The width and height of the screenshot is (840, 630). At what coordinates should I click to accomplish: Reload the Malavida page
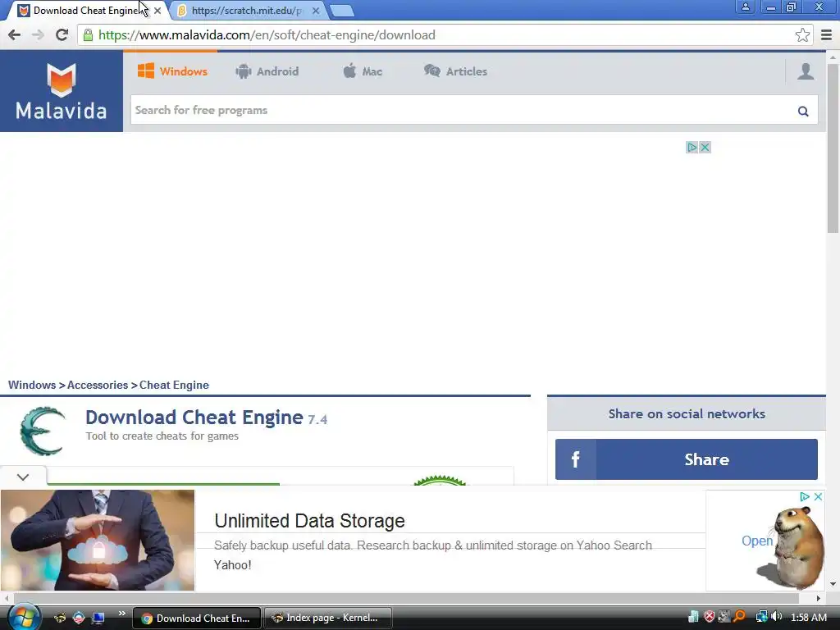coord(62,35)
